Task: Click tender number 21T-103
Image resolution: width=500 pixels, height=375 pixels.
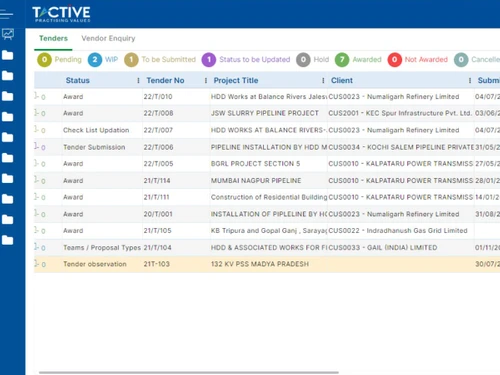Action: [157, 264]
